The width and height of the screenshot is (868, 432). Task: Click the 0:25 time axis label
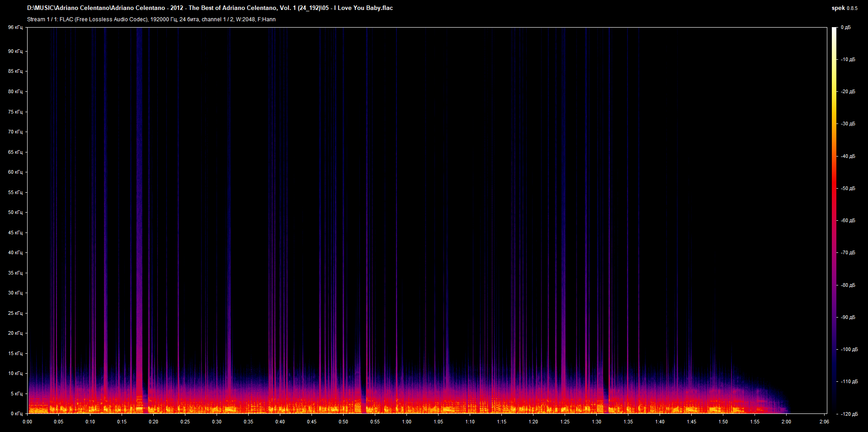tap(185, 422)
